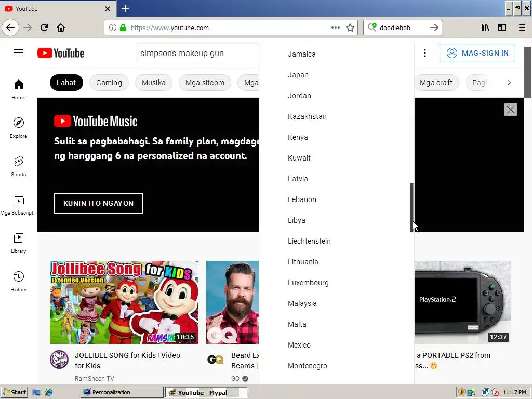Click the location list scrollbar thumb
The width and height of the screenshot is (532, 399).
pos(412,208)
